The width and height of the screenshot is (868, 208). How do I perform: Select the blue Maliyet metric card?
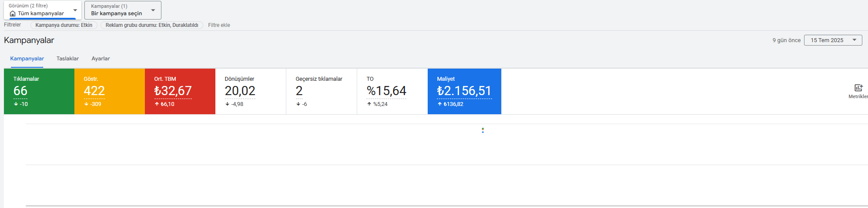click(464, 91)
